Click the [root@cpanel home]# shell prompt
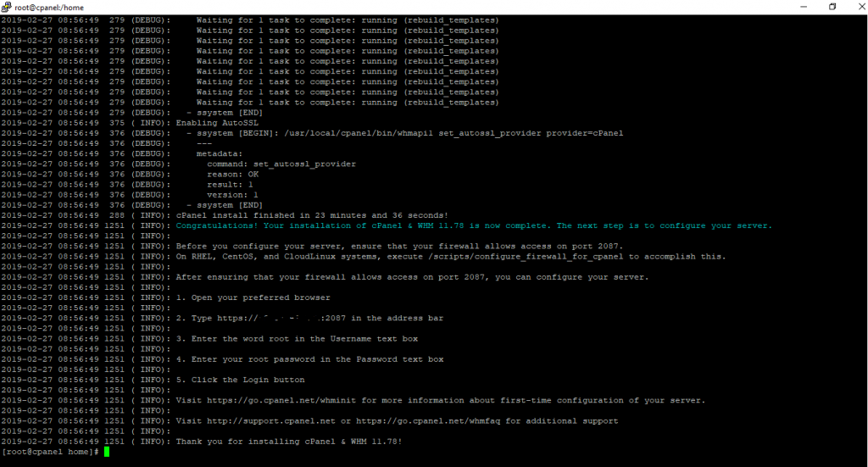 (50, 452)
